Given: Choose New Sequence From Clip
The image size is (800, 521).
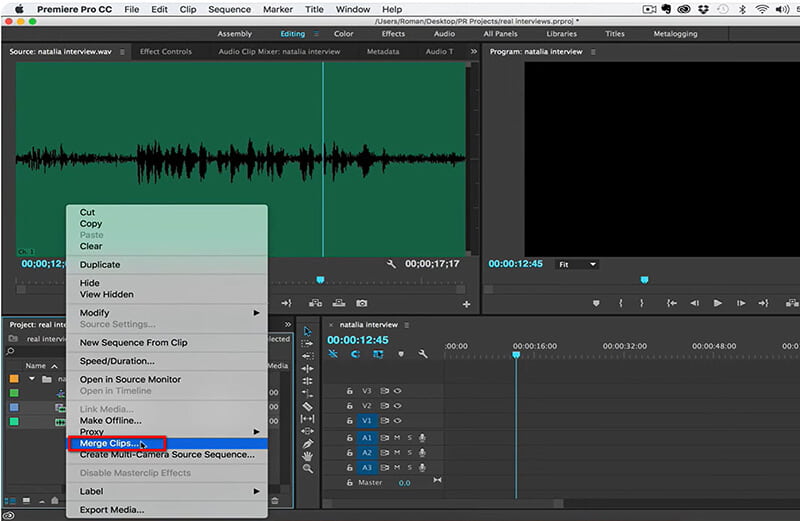Looking at the screenshot, I should [167, 342].
